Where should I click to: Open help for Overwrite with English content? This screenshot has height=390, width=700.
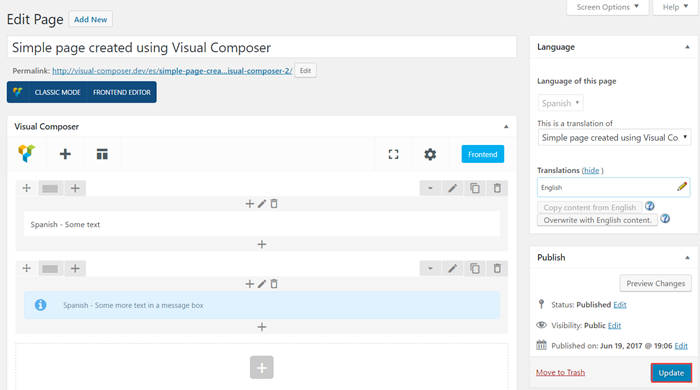point(665,219)
